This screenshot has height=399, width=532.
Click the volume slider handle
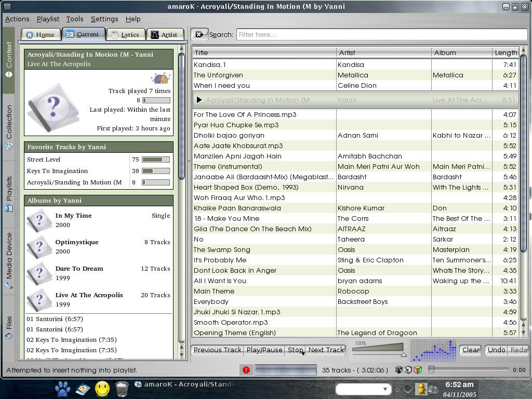[x=403, y=354]
